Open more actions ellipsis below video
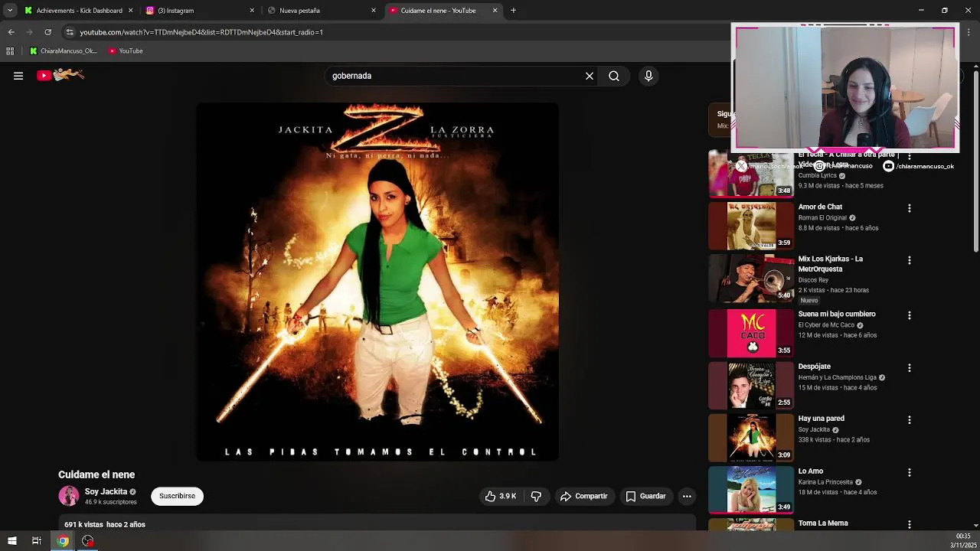This screenshot has width=980, height=551. (x=687, y=496)
